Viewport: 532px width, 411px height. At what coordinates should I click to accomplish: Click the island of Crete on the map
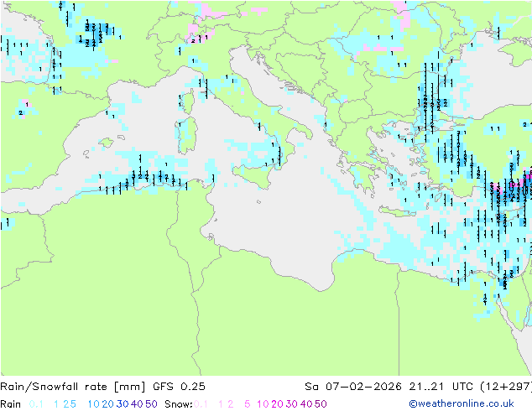tap(397, 211)
